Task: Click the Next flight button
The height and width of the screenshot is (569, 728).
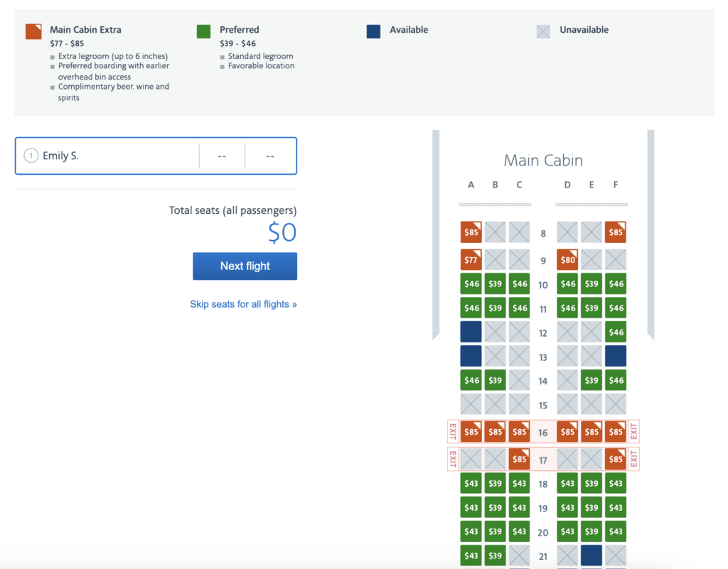Action: pos(245,266)
